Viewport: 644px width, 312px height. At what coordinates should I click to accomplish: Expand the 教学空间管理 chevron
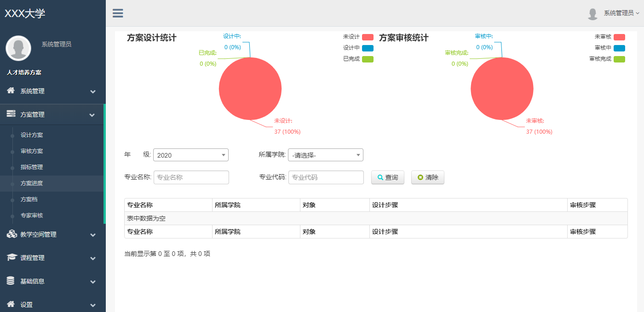pyautogui.click(x=93, y=235)
